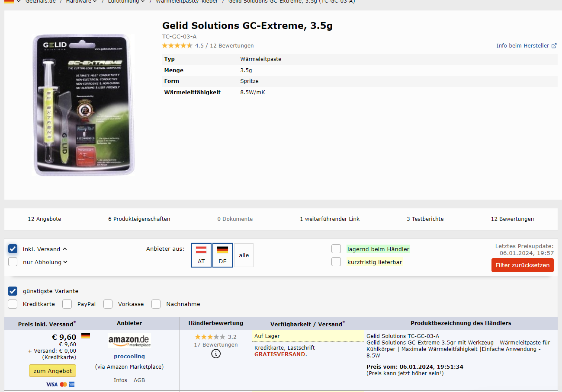
Task: Open the dealer's 17 Bewertungen link
Action: coord(216,345)
